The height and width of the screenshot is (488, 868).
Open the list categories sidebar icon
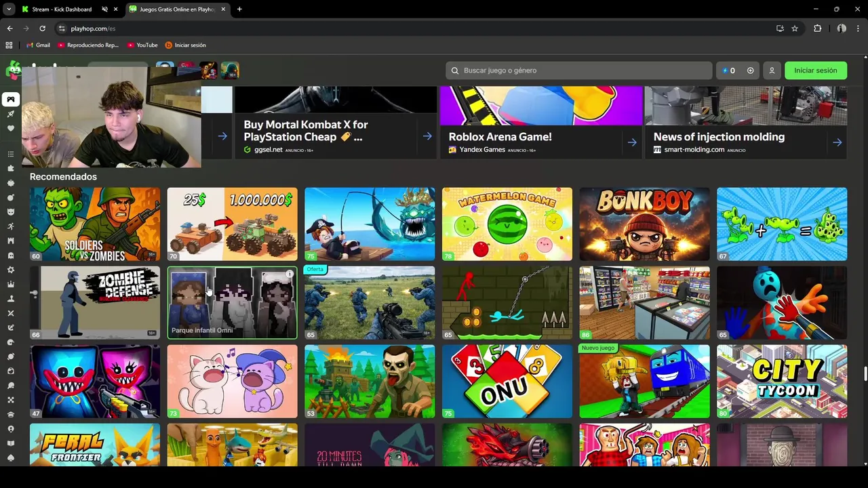click(x=10, y=154)
